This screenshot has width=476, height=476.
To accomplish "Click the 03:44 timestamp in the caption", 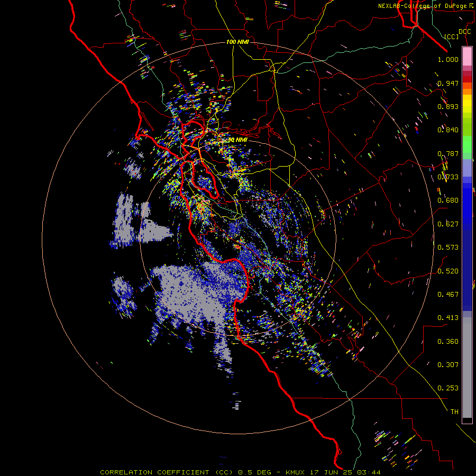I will pyautogui.click(x=370, y=472).
